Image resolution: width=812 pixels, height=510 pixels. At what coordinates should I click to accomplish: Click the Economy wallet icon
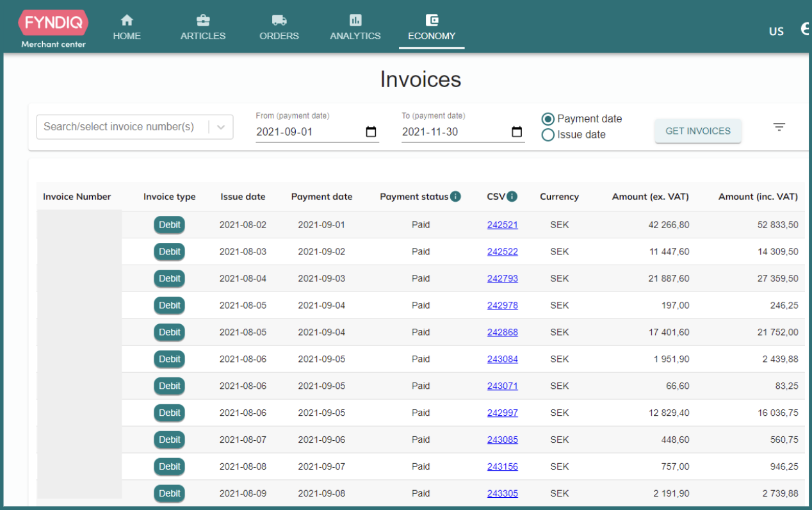tap(432, 20)
